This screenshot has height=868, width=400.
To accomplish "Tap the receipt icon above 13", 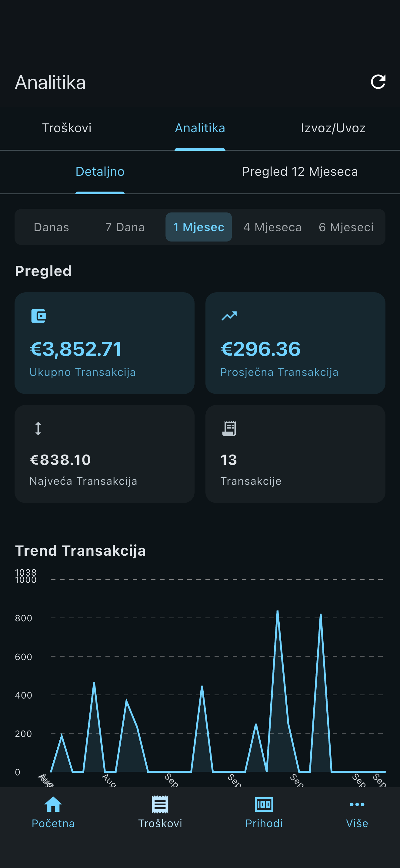I will coord(229,429).
